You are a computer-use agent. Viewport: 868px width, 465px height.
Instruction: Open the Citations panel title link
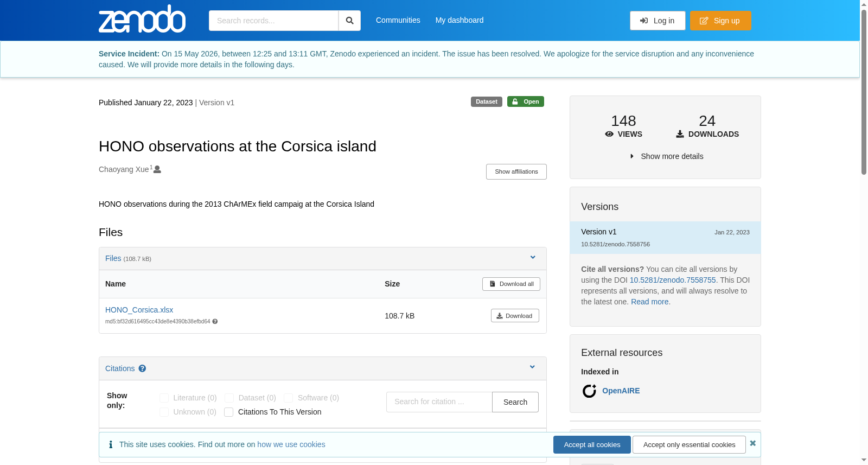(120, 368)
